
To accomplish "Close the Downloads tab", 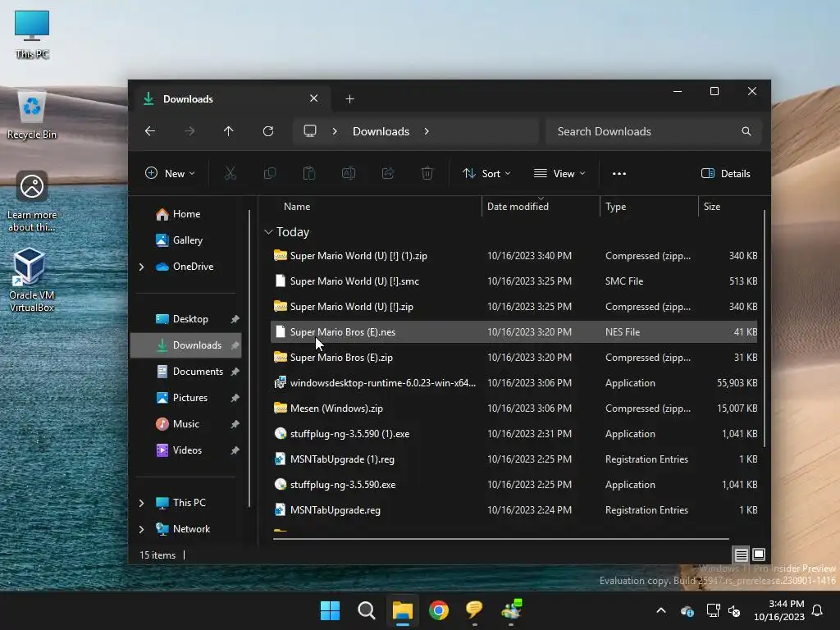I will pos(314,98).
